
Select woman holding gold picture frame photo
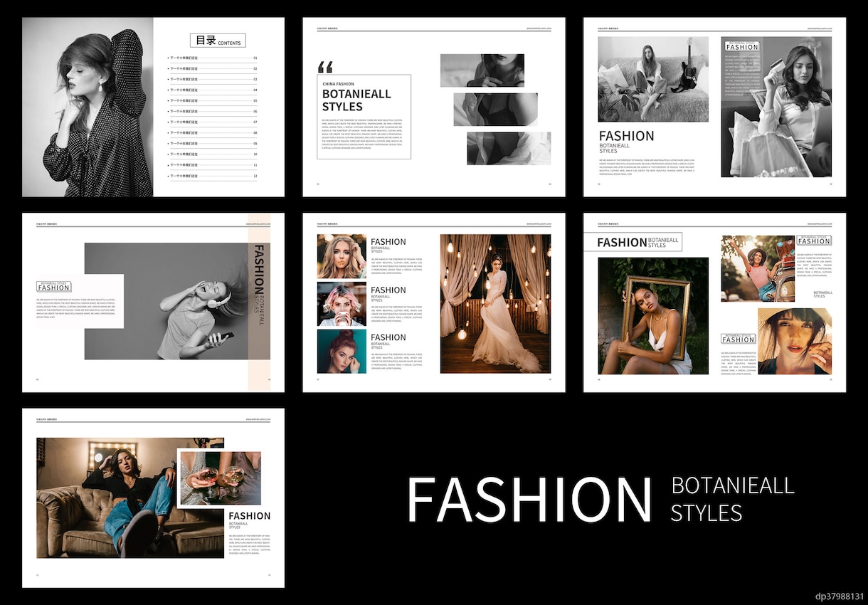tap(653, 316)
